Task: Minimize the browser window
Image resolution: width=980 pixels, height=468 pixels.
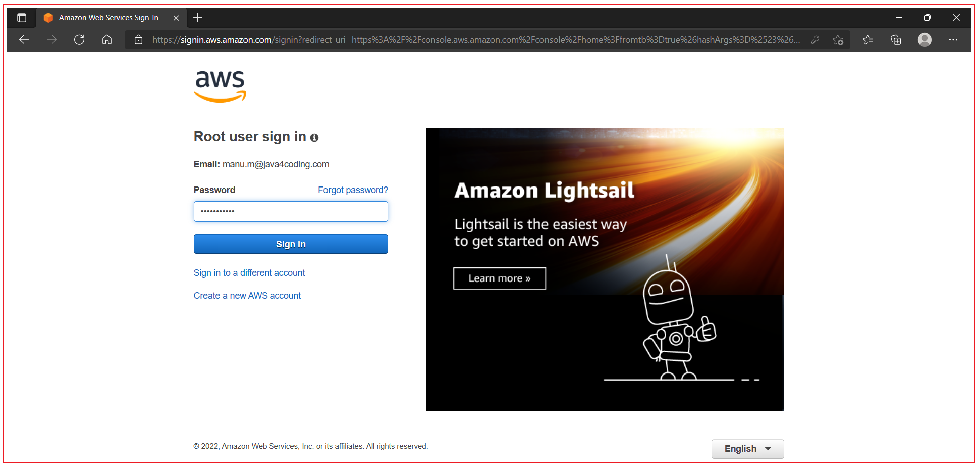Action: click(x=899, y=18)
